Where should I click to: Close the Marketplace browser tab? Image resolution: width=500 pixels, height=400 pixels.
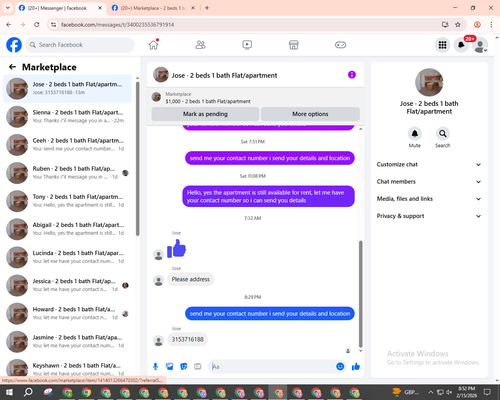pyautogui.click(x=193, y=8)
